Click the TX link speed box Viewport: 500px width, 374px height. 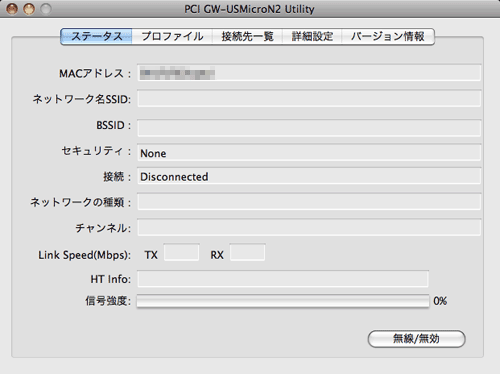[x=181, y=252]
